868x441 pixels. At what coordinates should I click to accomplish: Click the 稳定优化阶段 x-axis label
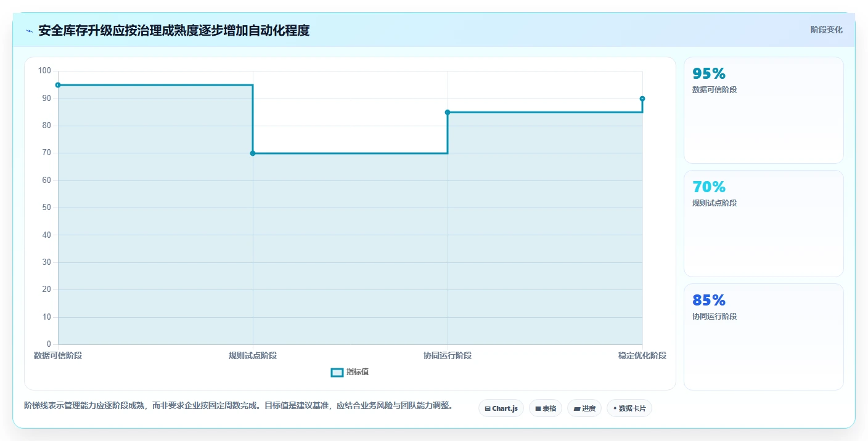click(x=642, y=355)
